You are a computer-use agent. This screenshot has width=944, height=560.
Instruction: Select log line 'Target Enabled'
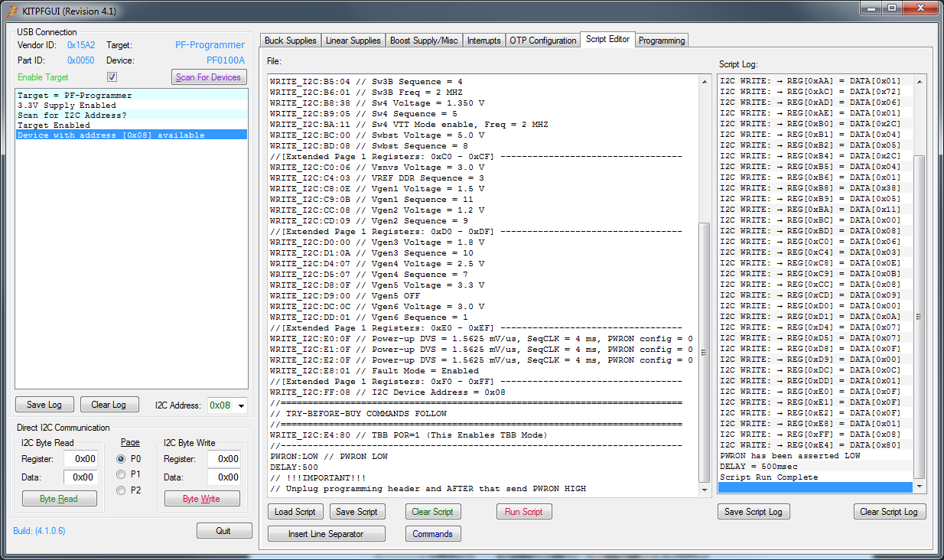click(x=131, y=125)
